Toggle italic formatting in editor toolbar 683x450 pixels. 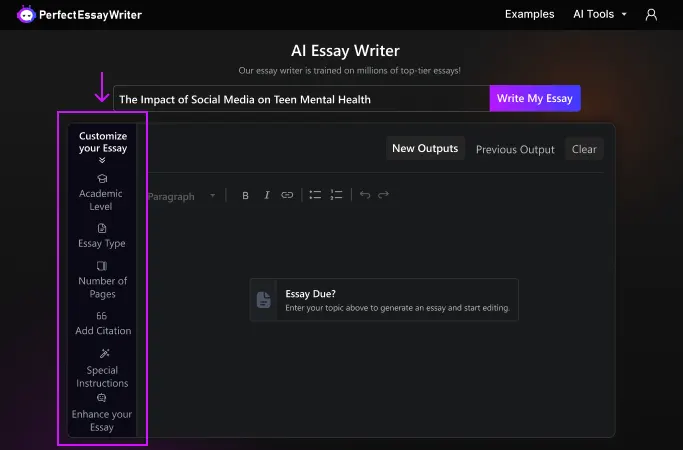tap(267, 195)
